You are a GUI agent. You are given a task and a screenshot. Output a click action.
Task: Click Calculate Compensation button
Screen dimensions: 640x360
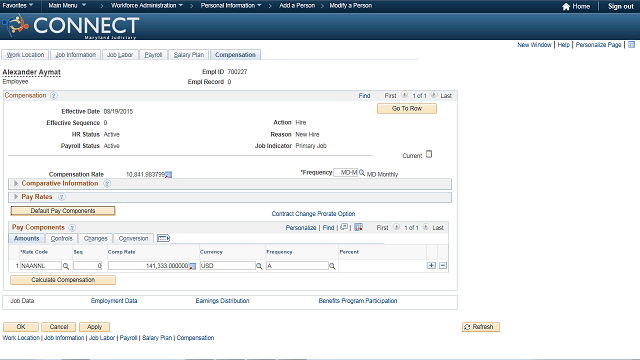tap(63, 280)
